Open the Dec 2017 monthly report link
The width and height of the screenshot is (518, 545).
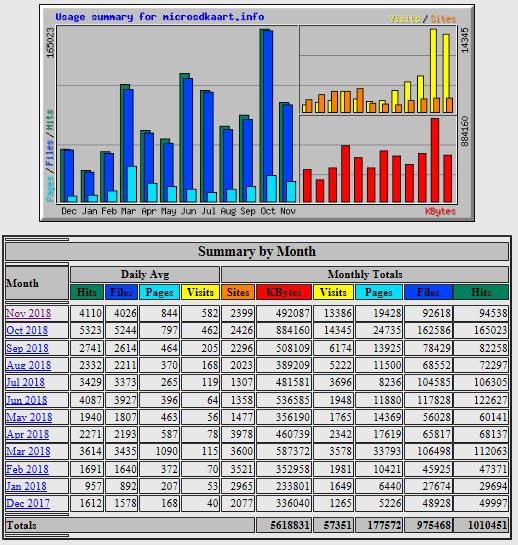[x=28, y=503]
